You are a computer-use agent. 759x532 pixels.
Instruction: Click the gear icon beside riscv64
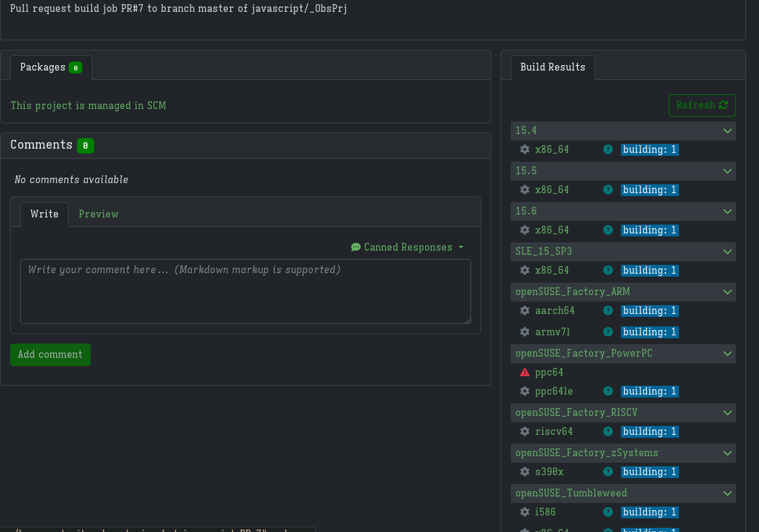pos(524,431)
